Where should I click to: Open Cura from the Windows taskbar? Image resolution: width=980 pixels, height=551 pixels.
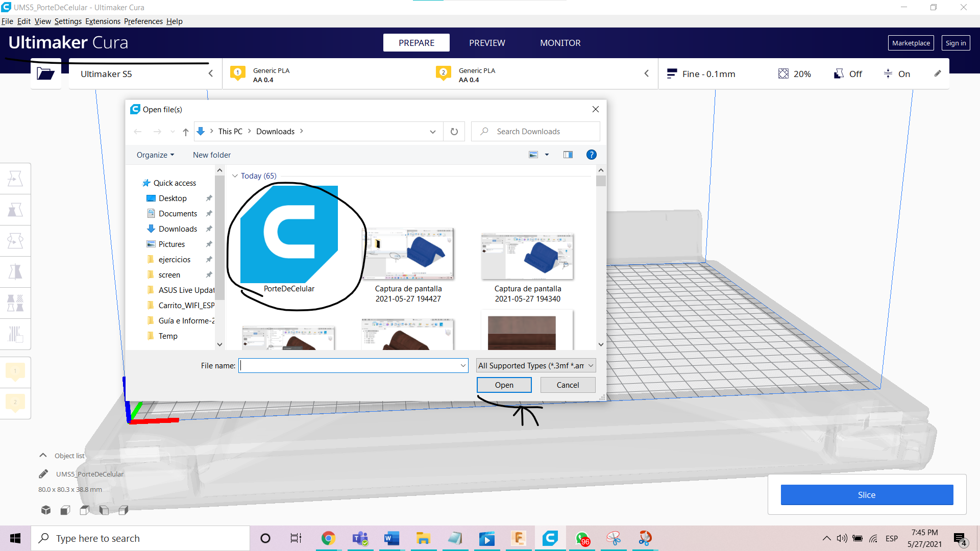click(x=550, y=538)
